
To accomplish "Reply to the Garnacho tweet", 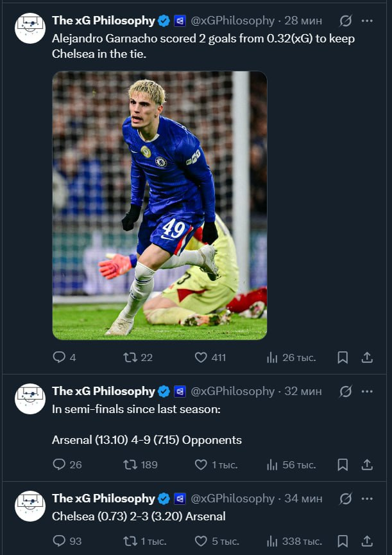I will (60, 357).
